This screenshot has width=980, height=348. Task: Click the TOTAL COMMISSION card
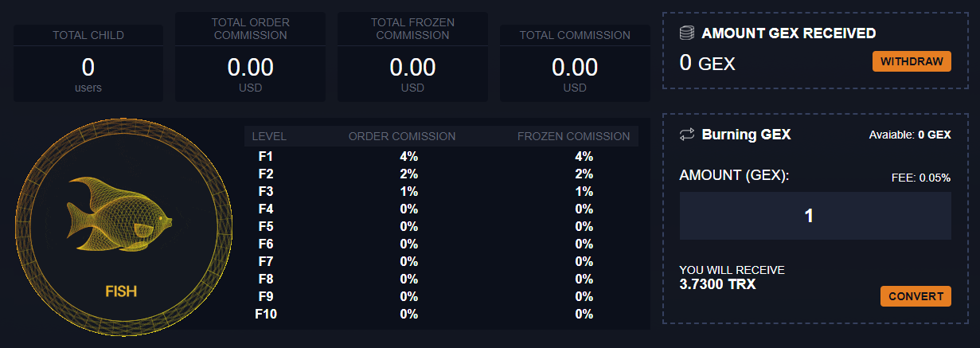(575, 63)
